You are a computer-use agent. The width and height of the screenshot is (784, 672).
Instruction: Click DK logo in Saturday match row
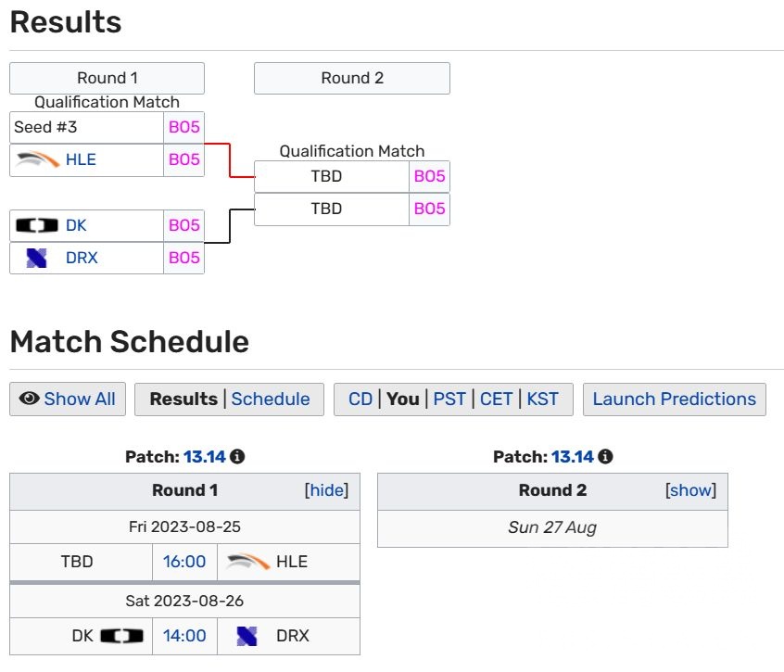pos(122,636)
